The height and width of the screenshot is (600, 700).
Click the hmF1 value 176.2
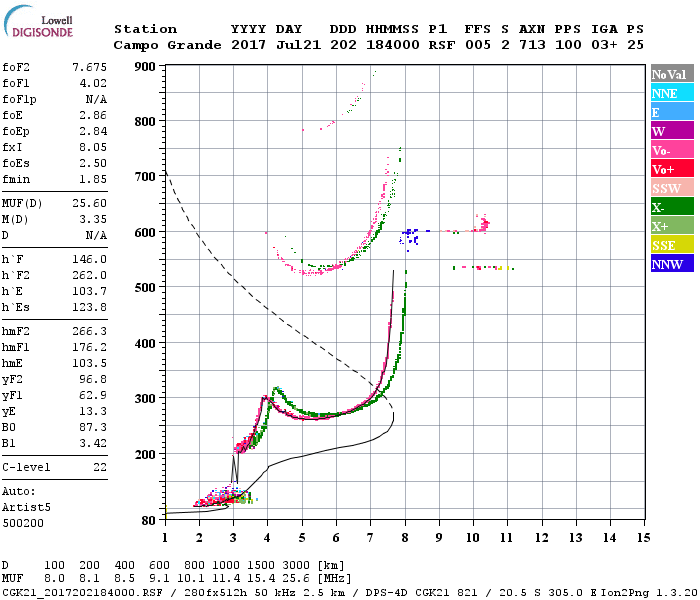point(89,347)
